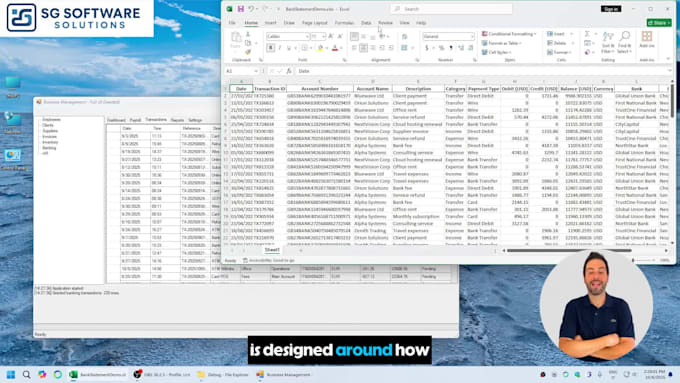This screenshot has height=383, width=680.
Task: Center text horizontally in the cell
Action: pos(363,48)
